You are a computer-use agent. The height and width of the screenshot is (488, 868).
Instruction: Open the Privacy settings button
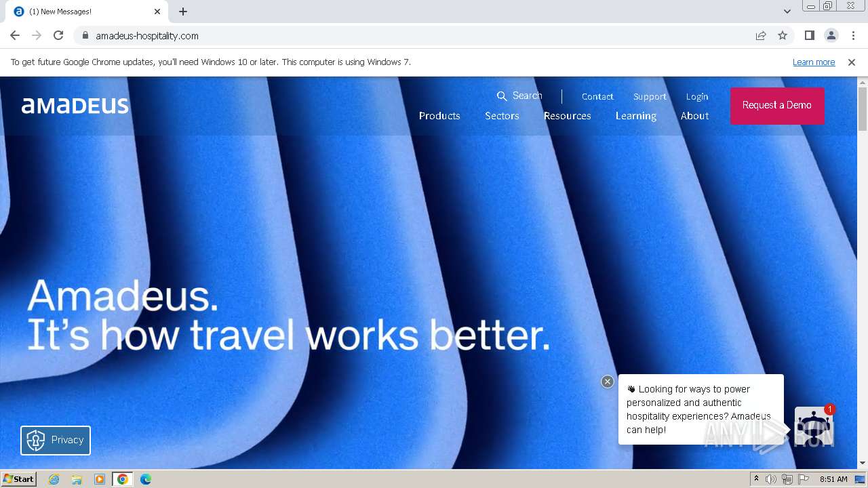56,440
